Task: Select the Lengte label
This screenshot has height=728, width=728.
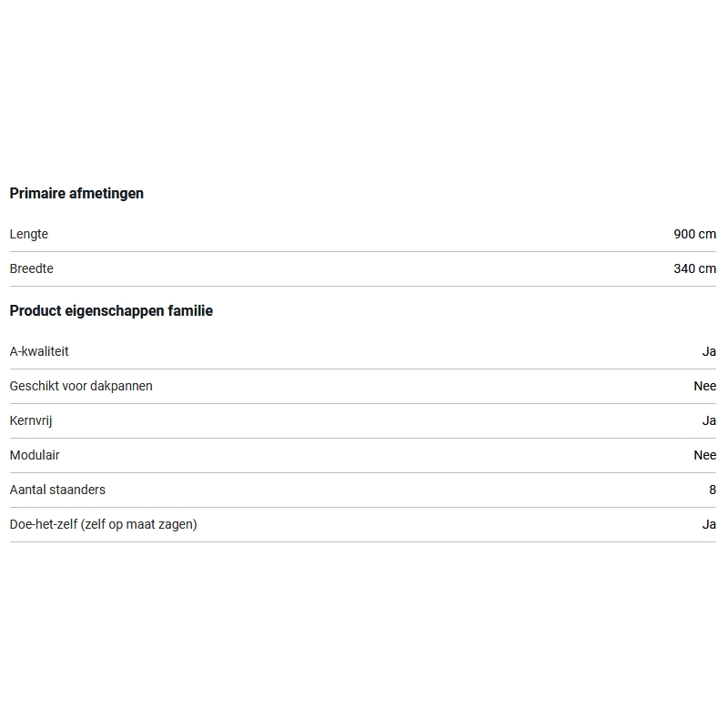Action: pos(29,234)
